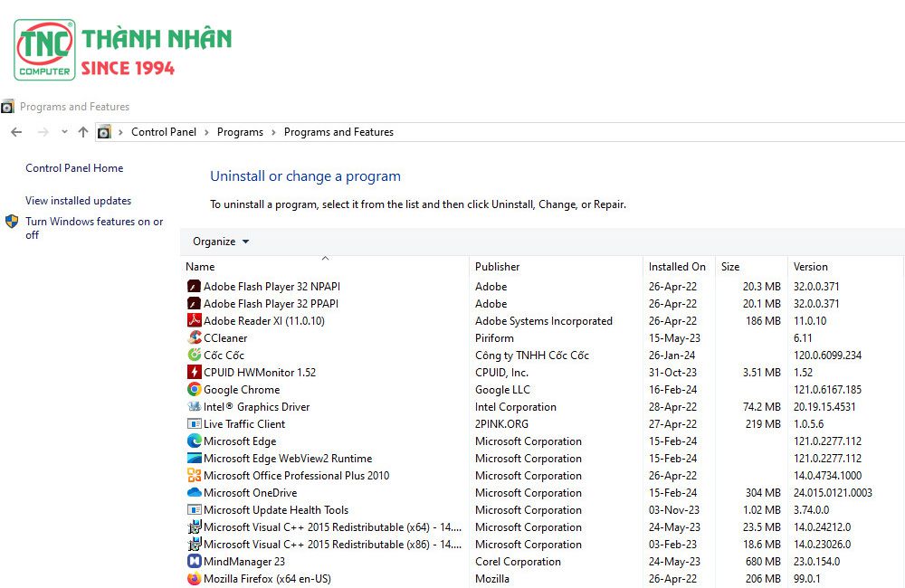The height and width of the screenshot is (588, 905).
Task: Click install date '03-Nov-23'
Action: [x=673, y=510]
